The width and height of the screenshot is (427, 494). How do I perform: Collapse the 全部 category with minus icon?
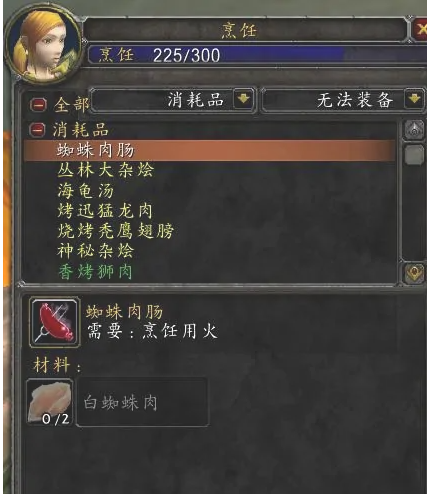[38, 105]
